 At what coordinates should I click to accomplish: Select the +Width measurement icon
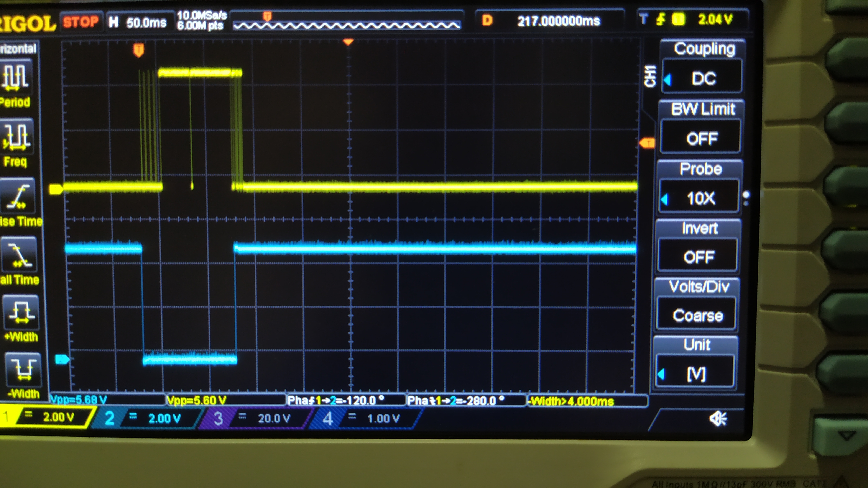point(21,312)
